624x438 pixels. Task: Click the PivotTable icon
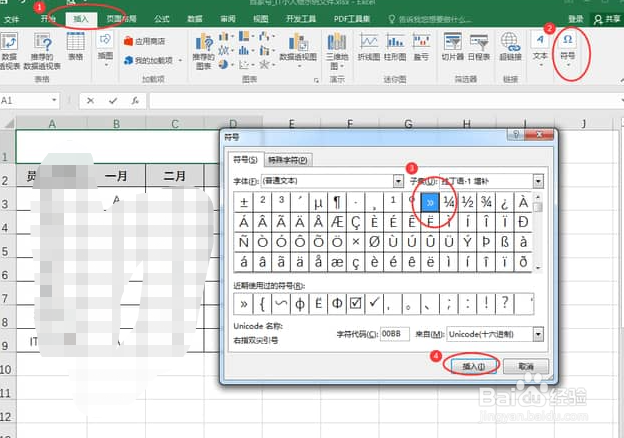click(x=10, y=51)
